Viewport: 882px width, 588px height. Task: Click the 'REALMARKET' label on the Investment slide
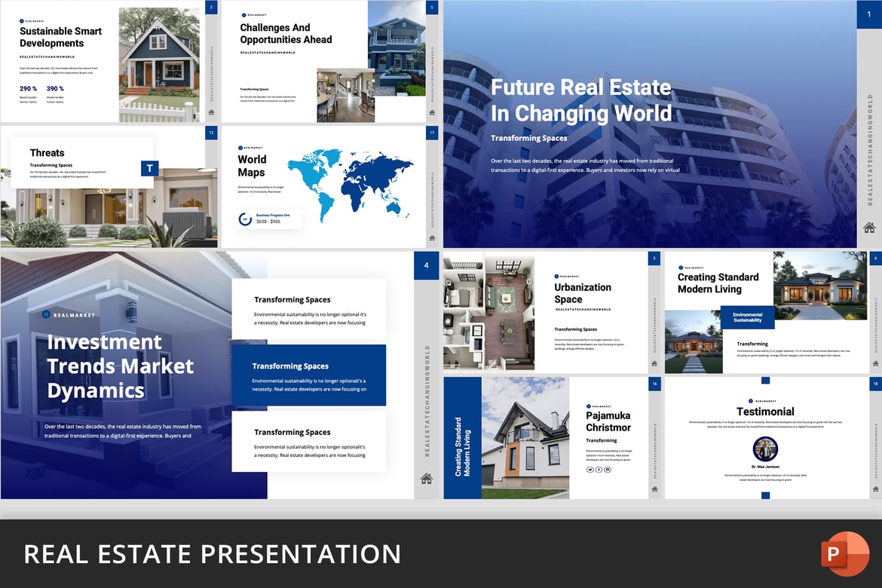coord(74,315)
